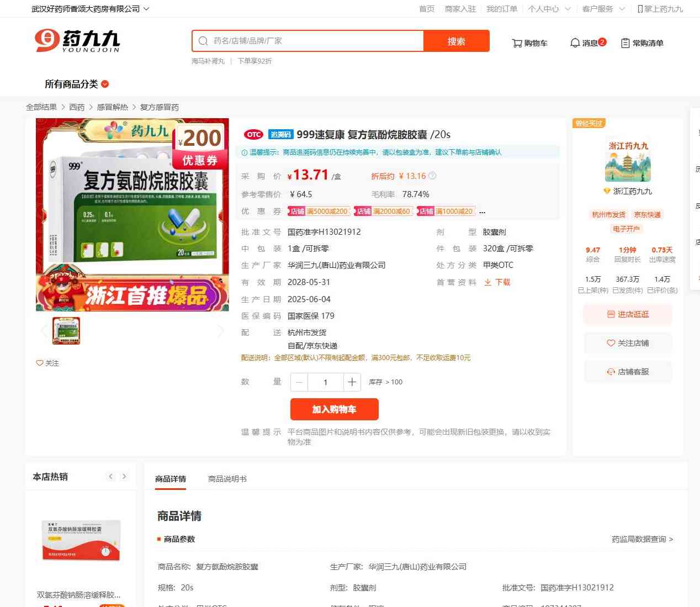Switch to the 商品说明书 tab
Screen dimensions: 700x607
pyautogui.click(x=227, y=479)
